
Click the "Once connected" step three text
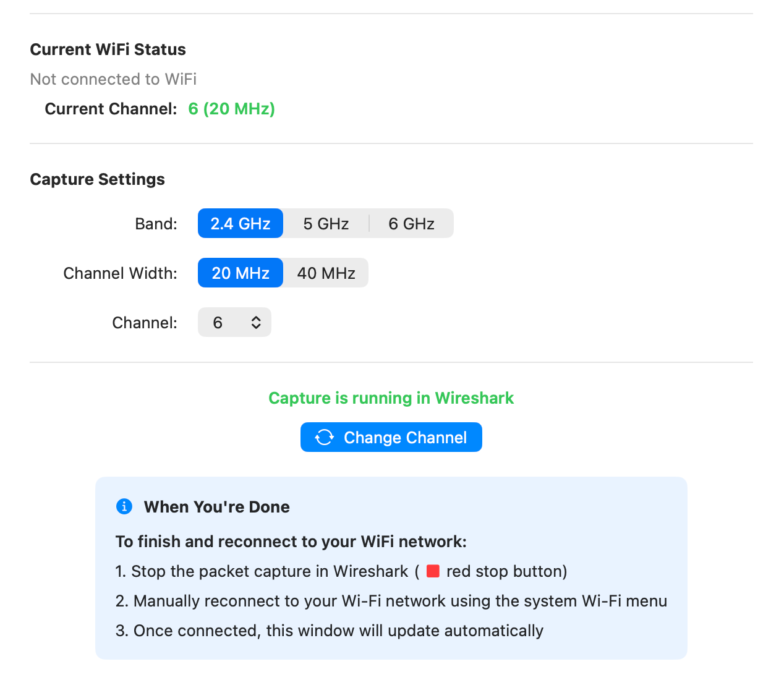point(329,631)
